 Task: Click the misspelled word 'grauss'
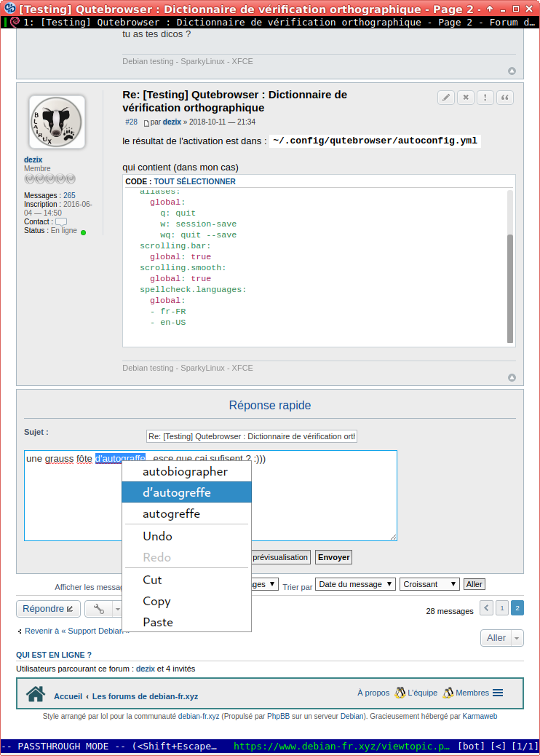pos(59,459)
